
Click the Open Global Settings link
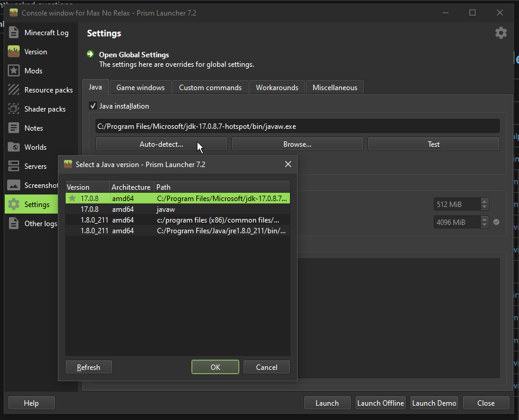(134, 55)
